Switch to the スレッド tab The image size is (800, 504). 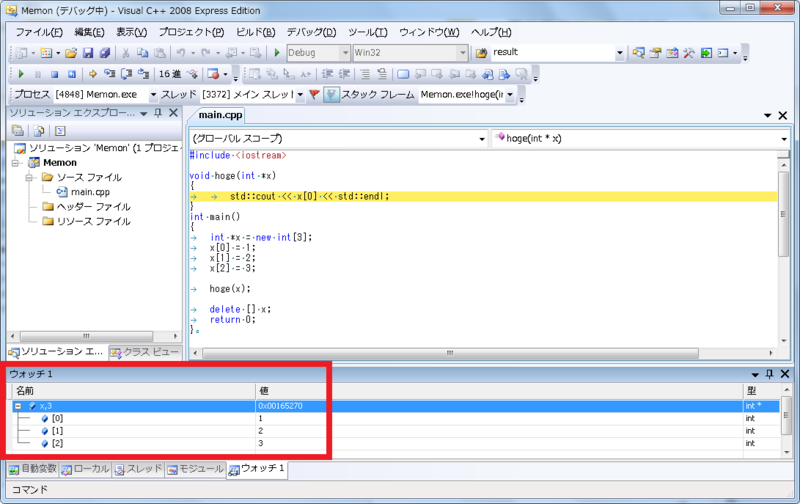pos(138,469)
